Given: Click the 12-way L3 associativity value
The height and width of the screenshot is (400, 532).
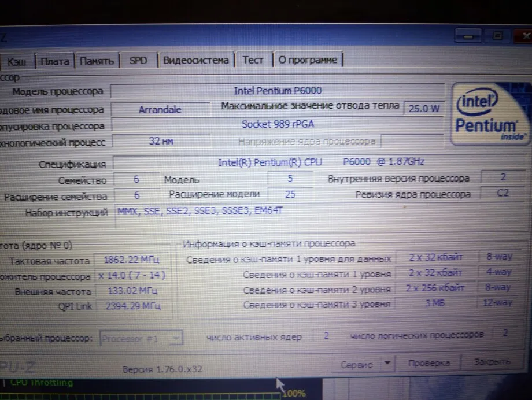Looking at the screenshot, I should (498, 302).
